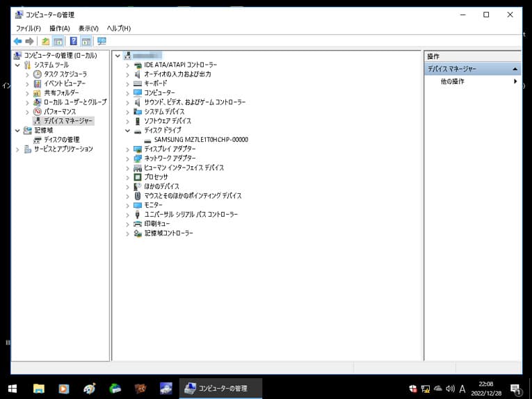The width and height of the screenshot is (532, 399).
Task: Click the back arrow toolbar icon
Action: 17,41
